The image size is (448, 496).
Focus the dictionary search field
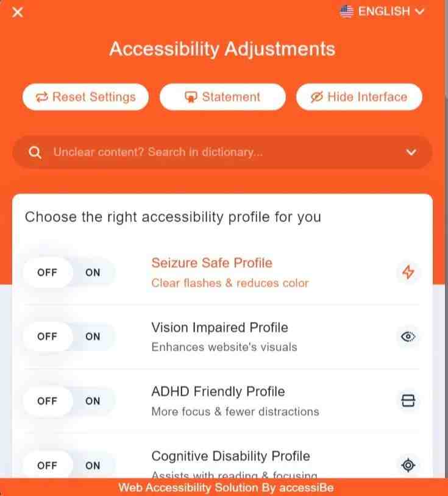click(x=222, y=152)
